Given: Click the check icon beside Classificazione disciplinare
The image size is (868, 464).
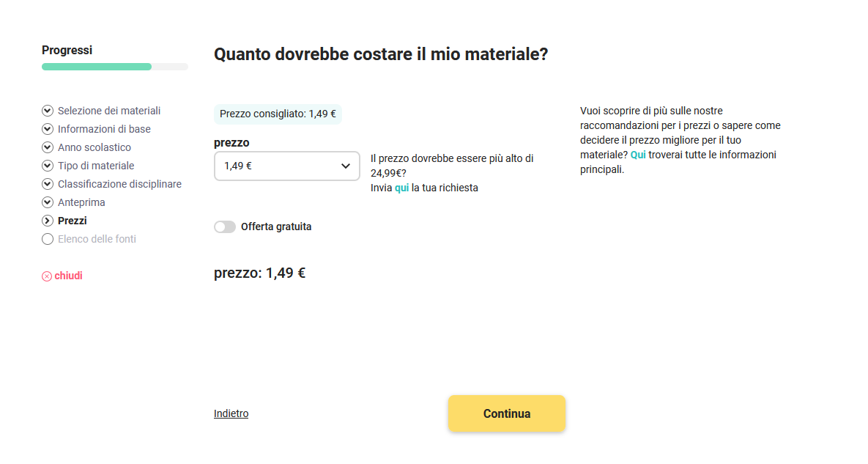Looking at the screenshot, I should pyautogui.click(x=48, y=184).
